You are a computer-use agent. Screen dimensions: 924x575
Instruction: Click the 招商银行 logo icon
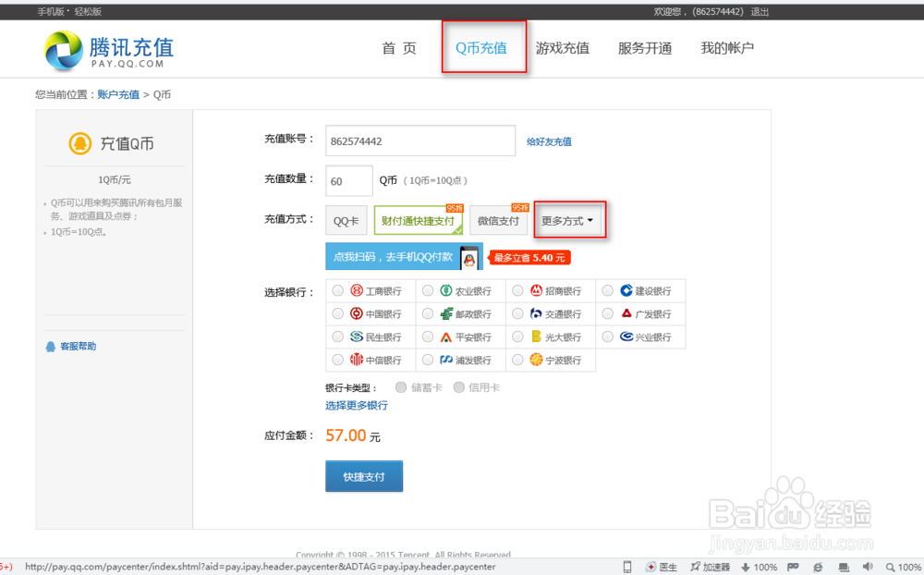536,290
